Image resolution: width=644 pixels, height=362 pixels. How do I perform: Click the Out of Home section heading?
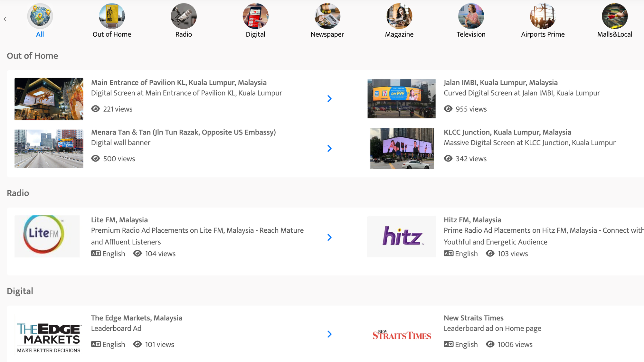(x=33, y=56)
